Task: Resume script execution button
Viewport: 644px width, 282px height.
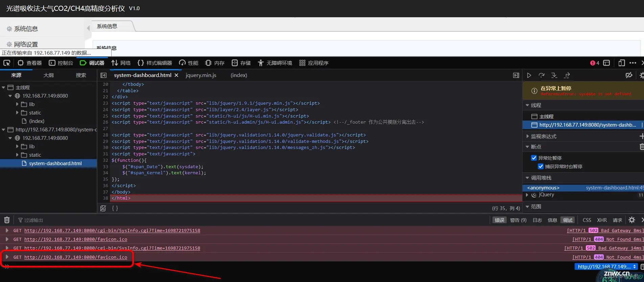Action: tap(529, 75)
